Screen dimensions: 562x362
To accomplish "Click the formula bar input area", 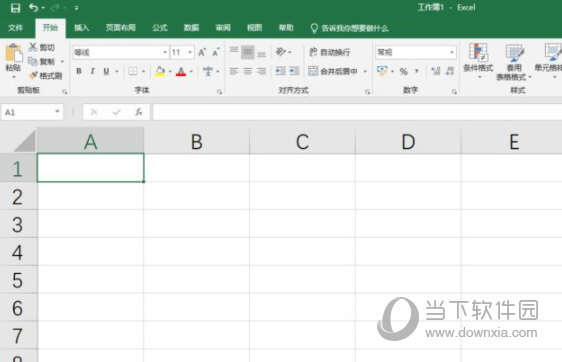I will [x=357, y=112].
